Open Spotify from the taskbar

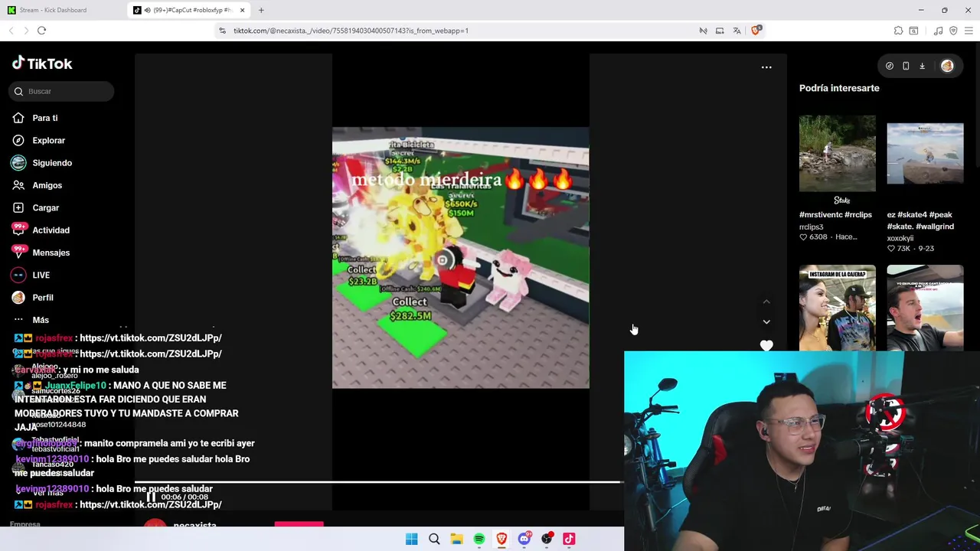click(x=479, y=539)
